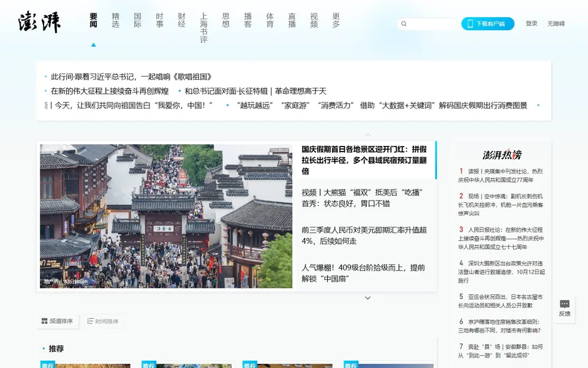Open 和总书记面对面·长征特辑 headline
588x368 pixels.
255,91
